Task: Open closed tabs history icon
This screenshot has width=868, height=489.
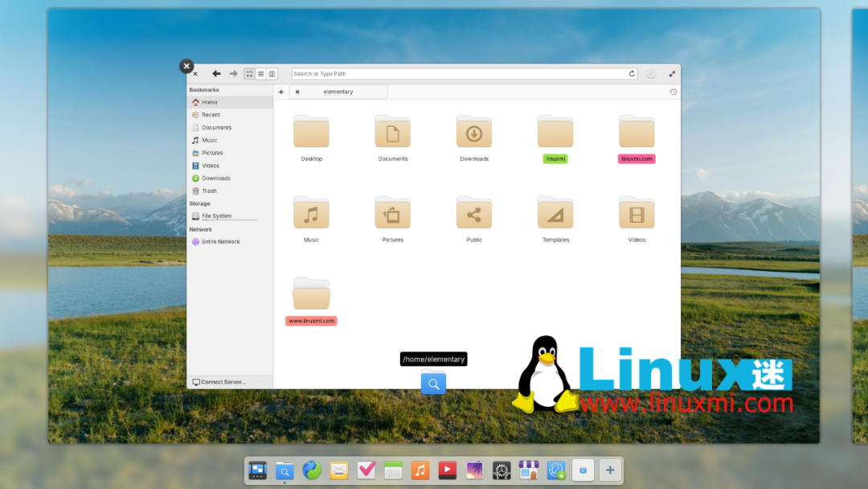Action: click(x=674, y=92)
